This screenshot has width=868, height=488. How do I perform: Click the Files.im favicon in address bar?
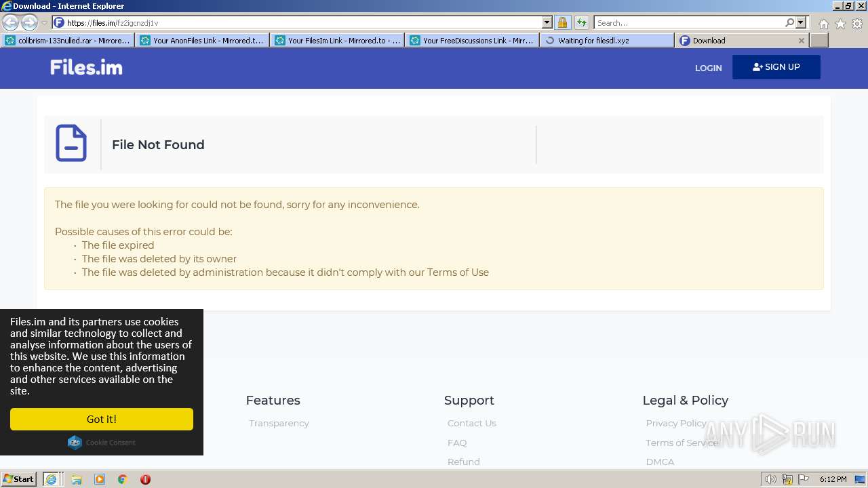coord(59,22)
